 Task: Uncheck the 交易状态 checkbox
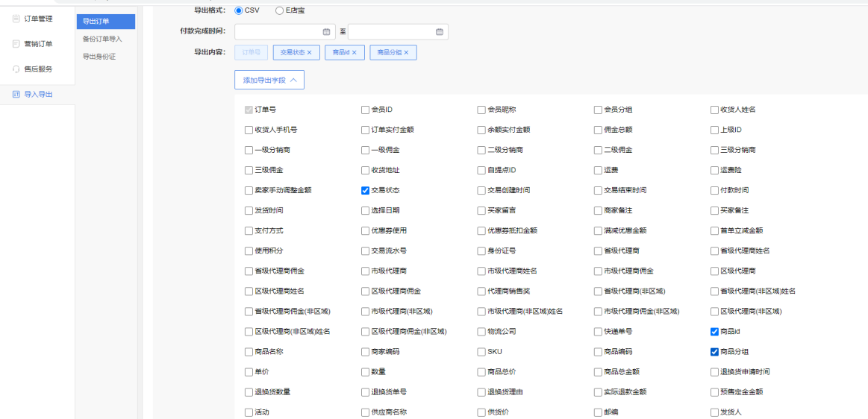(365, 191)
